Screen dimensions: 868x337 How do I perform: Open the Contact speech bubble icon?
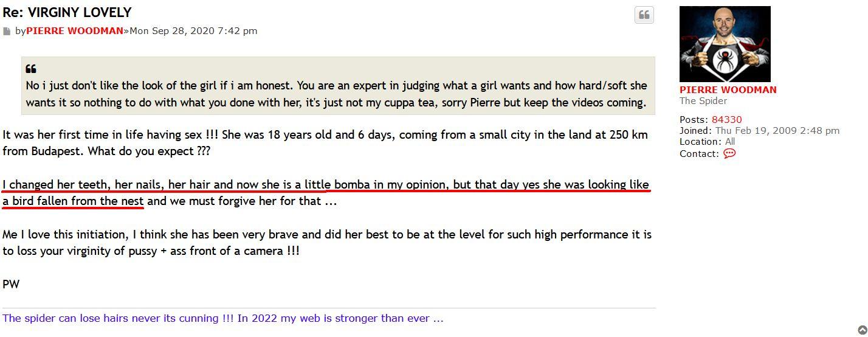[729, 154]
